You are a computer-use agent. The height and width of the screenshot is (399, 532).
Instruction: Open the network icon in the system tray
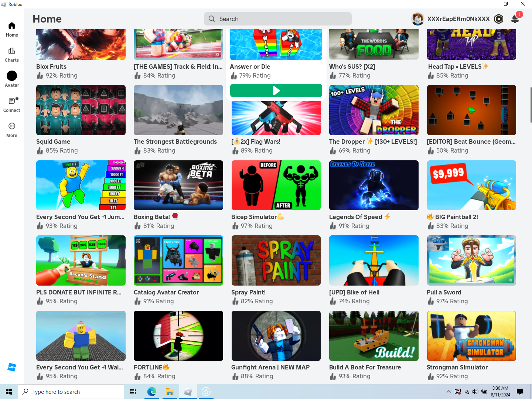467,392
